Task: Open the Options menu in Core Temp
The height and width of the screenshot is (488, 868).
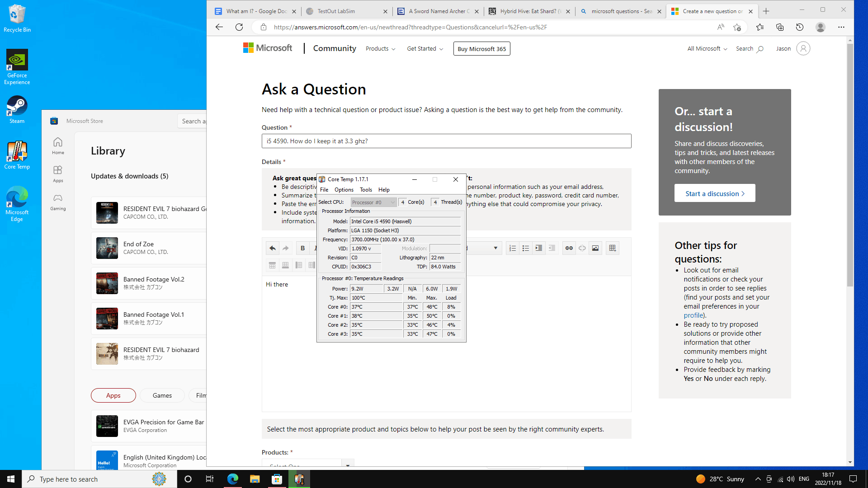Action: (x=344, y=190)
